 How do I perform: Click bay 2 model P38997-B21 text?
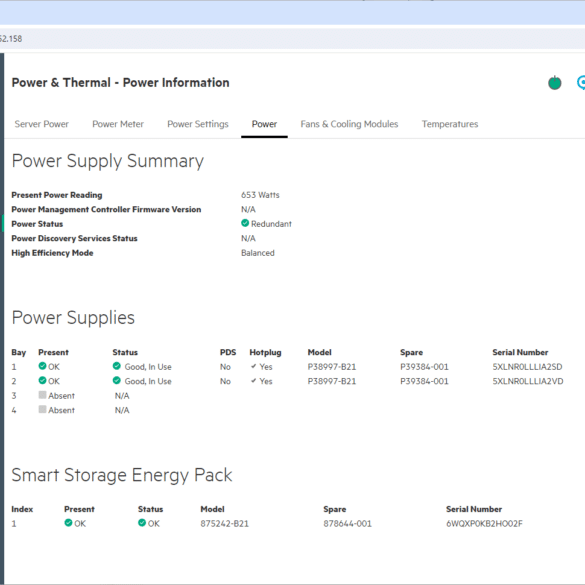click(332, 381)
